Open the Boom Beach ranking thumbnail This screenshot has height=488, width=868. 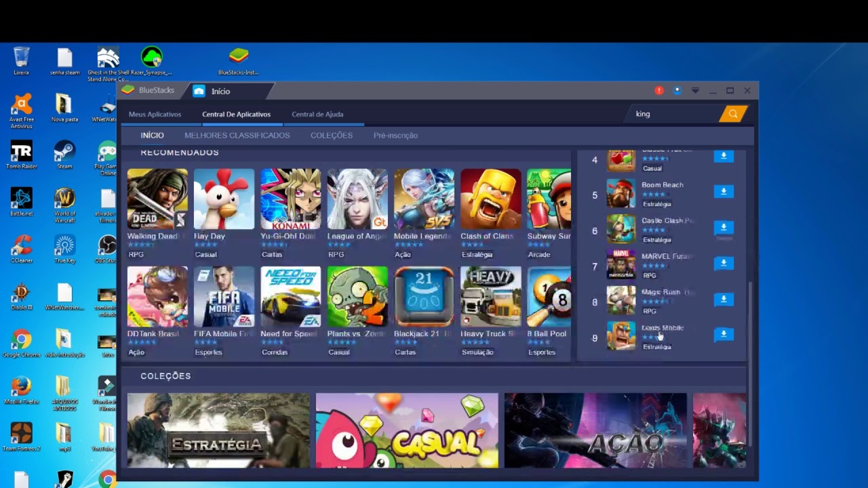620,195
